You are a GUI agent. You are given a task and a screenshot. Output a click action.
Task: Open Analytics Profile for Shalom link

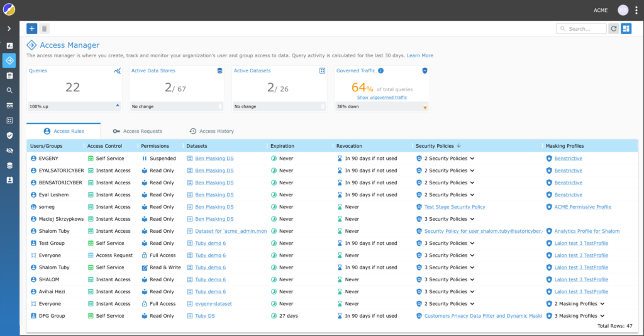[x=587, y=232]
